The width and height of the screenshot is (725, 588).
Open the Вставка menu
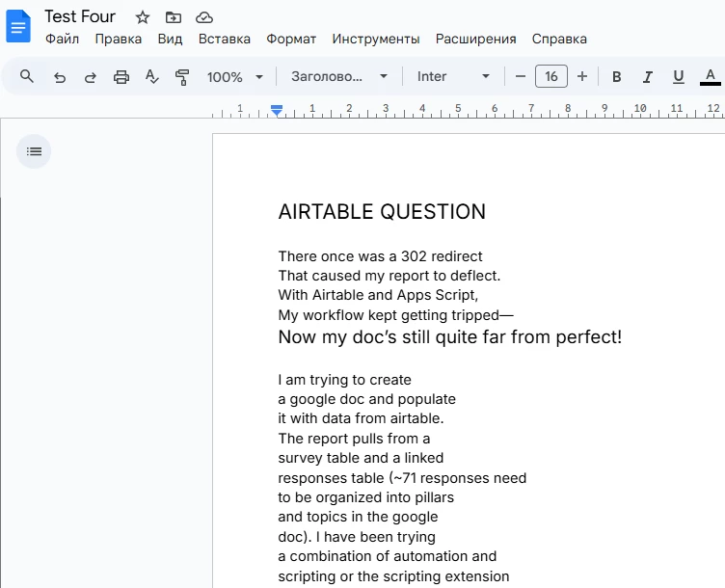225,39
